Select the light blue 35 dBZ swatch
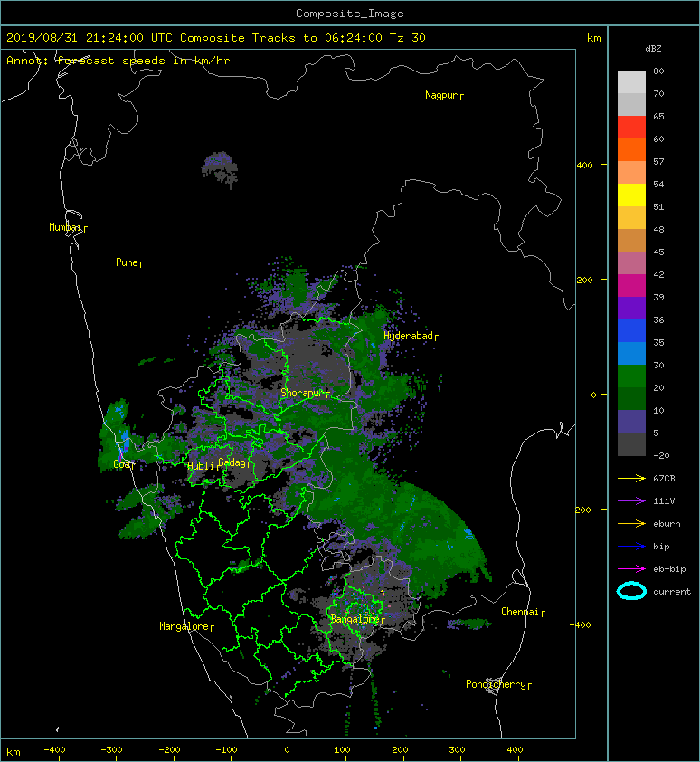Viewport: 700px width, 762px height. pos(631,353)
